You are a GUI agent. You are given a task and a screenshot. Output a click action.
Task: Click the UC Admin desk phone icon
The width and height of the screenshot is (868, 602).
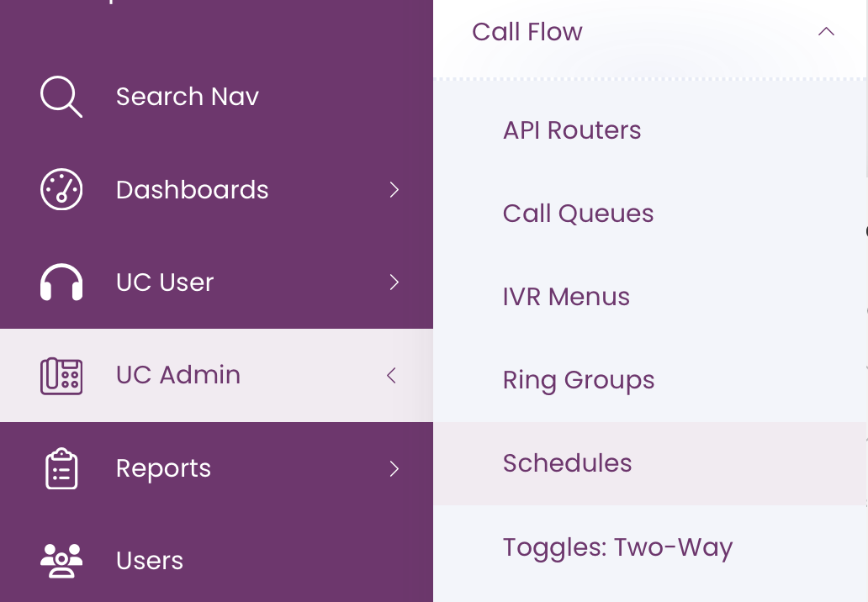click(x=61, y=376)
